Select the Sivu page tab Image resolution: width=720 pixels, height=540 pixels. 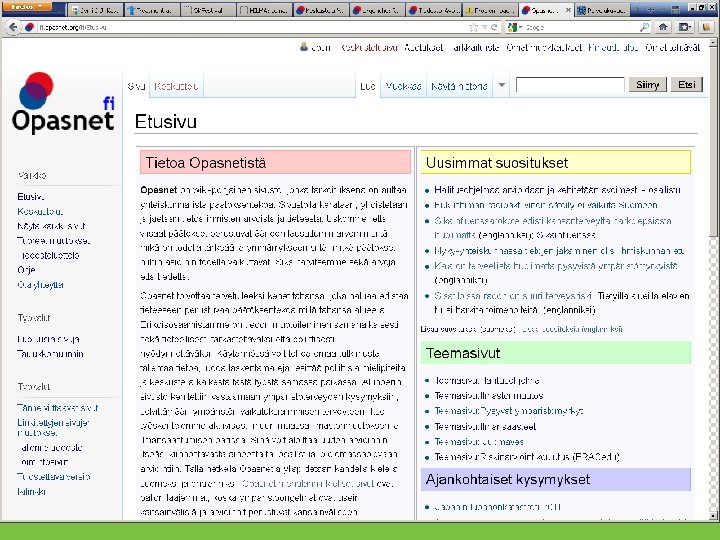pos(136,86)
